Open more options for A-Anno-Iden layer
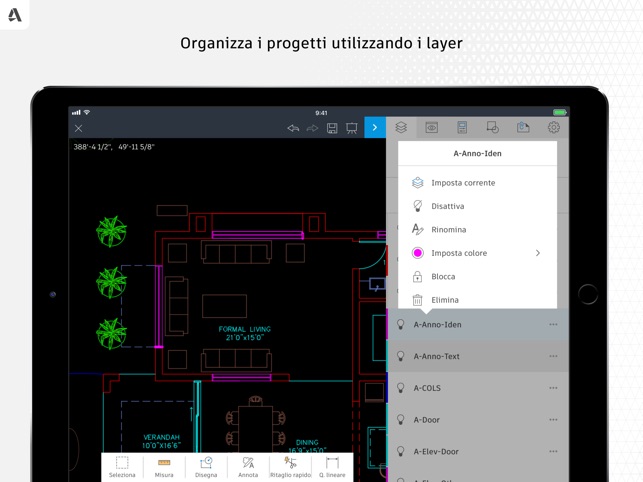This screenshot has height=482, width=643. [553, 324]
